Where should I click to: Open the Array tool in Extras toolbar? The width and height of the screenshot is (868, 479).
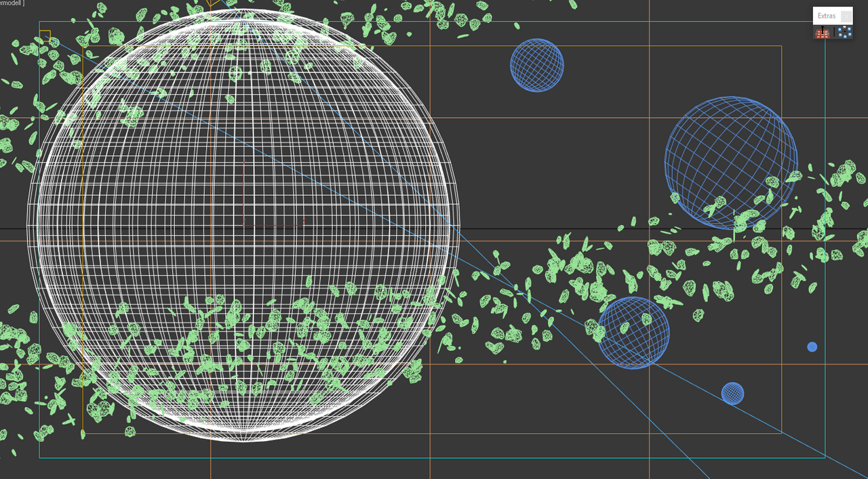click(x=845, y=32)
